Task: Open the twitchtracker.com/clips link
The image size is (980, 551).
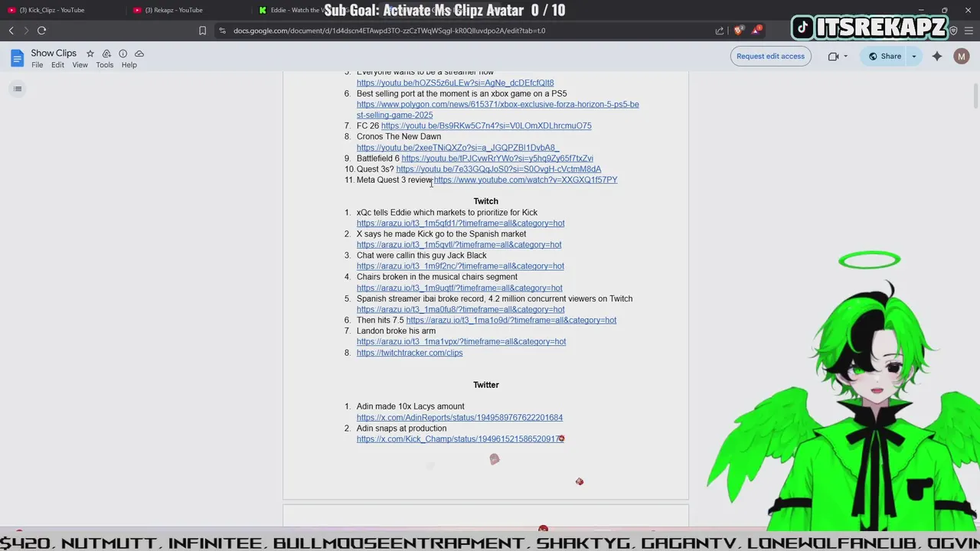Action: (410, 353)
